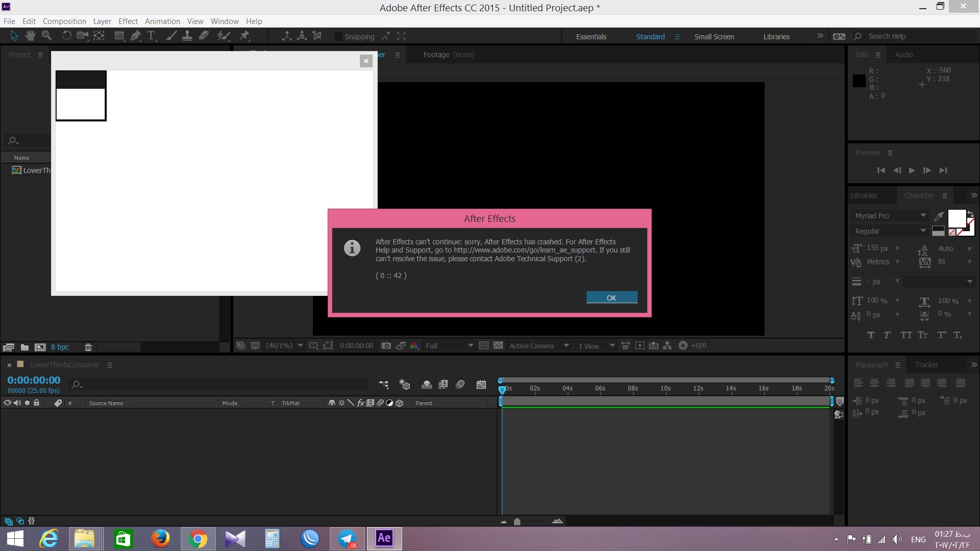The height and width of the screenshot is (551, 980).
Task: Select the Roto Brush tool
Action: [x=224, y=36]
